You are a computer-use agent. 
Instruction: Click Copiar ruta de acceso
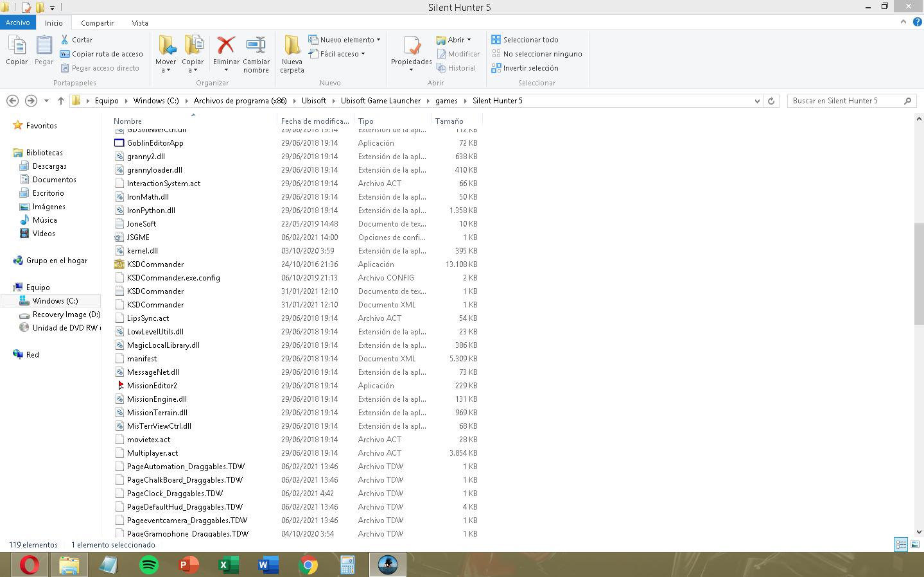point(101,54)
